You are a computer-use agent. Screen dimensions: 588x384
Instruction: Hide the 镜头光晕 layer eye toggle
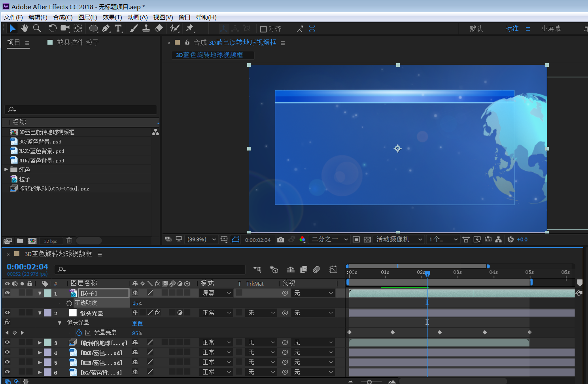(x=7, y=312)
